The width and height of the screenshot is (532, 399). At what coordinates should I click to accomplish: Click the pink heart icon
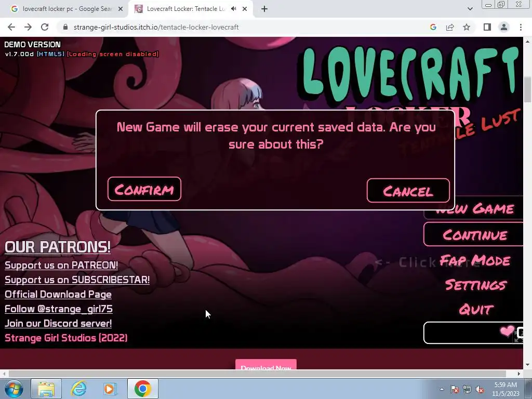507,330
